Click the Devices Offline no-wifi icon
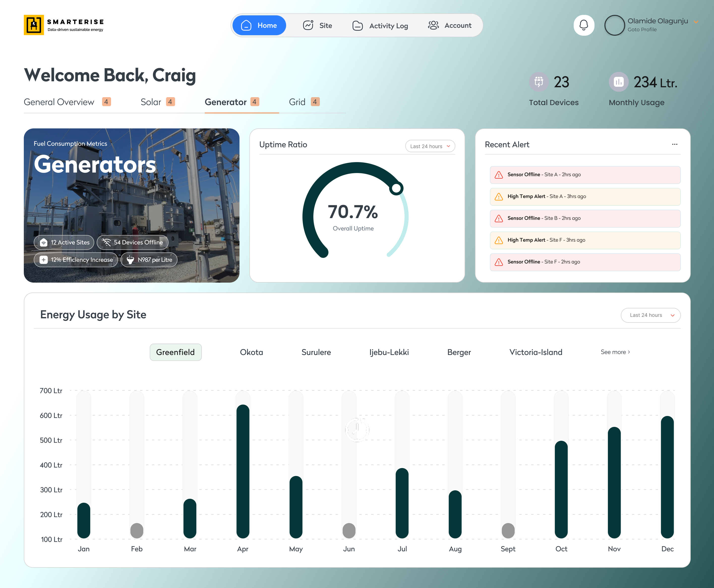Viewport: 714px width, 588px height. (x=107, y=242)
